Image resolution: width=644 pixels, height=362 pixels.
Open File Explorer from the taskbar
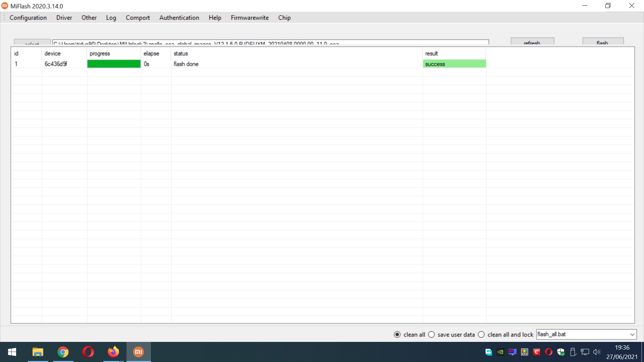(38, 352)
